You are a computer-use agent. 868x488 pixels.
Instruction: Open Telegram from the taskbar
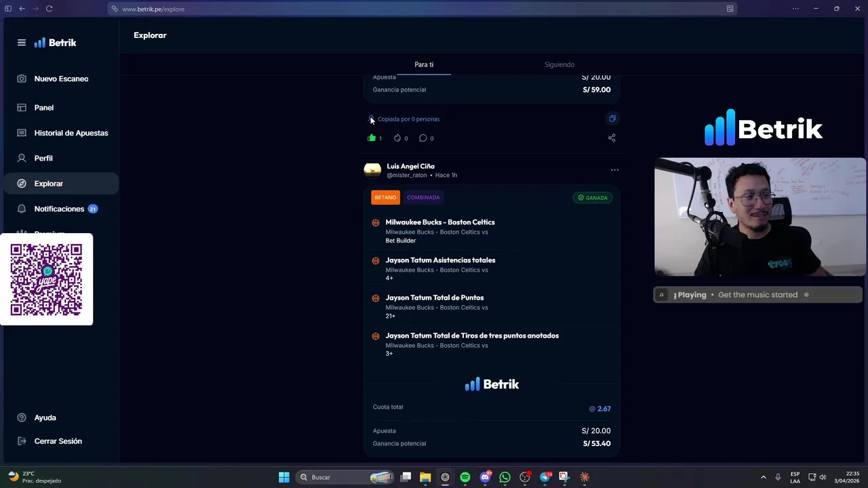coord(545,477)
